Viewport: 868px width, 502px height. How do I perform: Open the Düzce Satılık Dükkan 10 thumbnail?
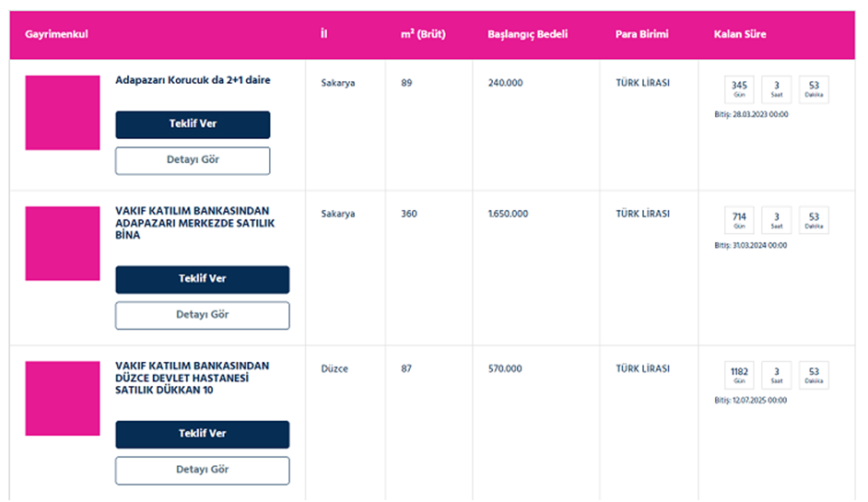tap(63, 399)
